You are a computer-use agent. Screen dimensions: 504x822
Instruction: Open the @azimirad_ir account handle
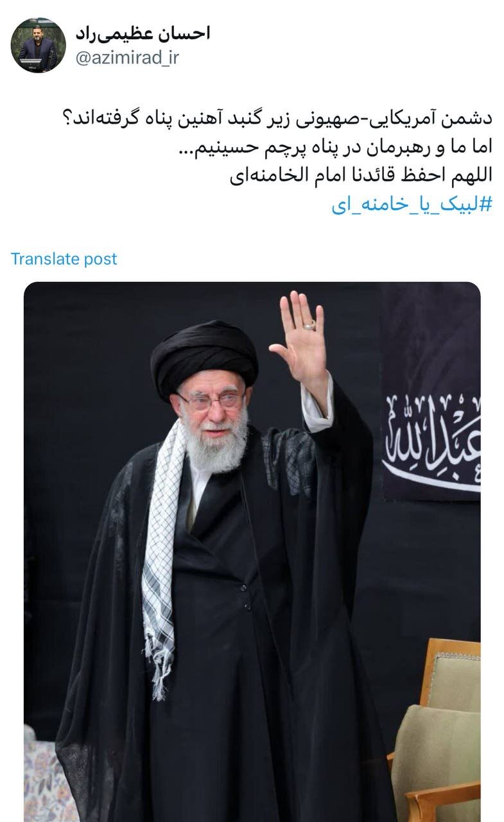(x=127, y=58)
